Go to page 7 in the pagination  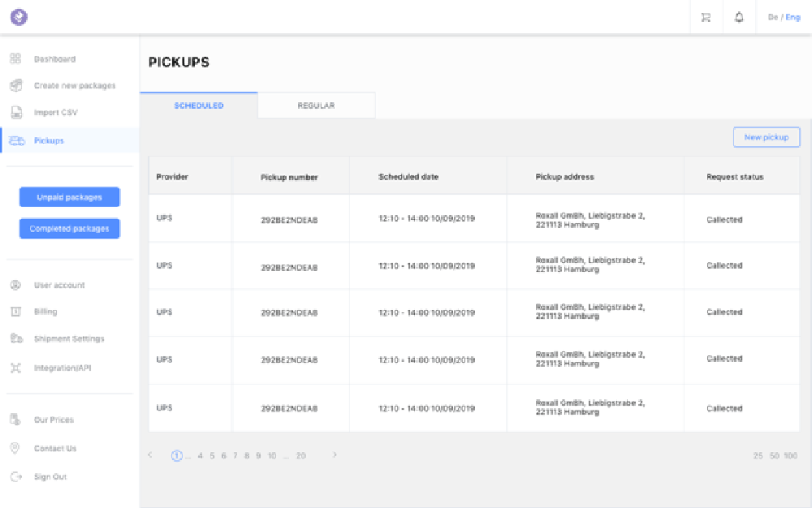pos(234,455)
